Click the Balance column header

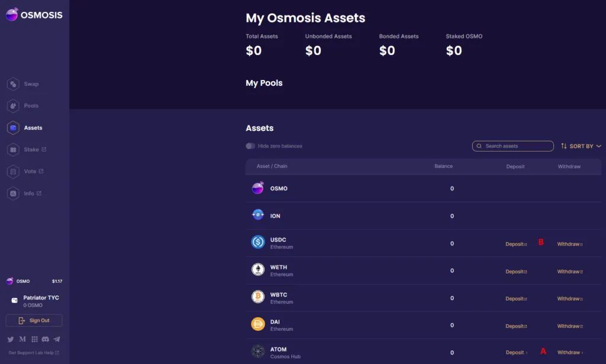click(x=443, y=166)
